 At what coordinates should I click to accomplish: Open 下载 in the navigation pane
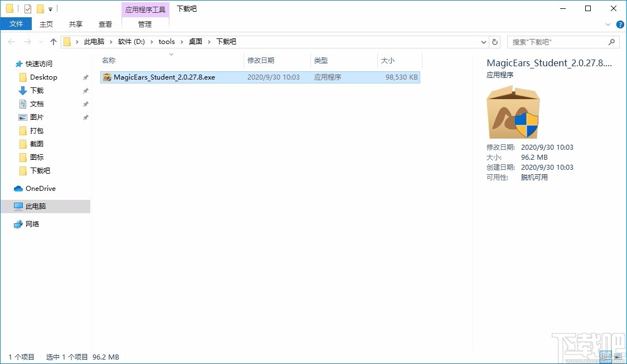[x=37, y=91]
